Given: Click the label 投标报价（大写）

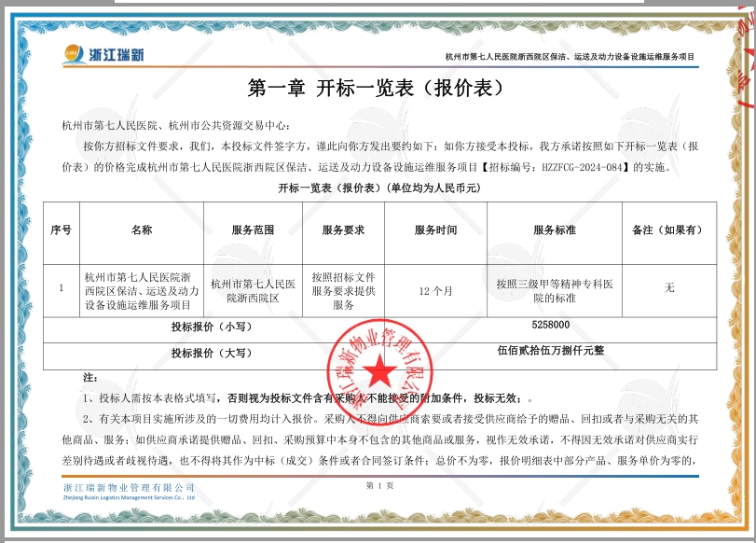Looking at the screenshot, I should 213,354.
